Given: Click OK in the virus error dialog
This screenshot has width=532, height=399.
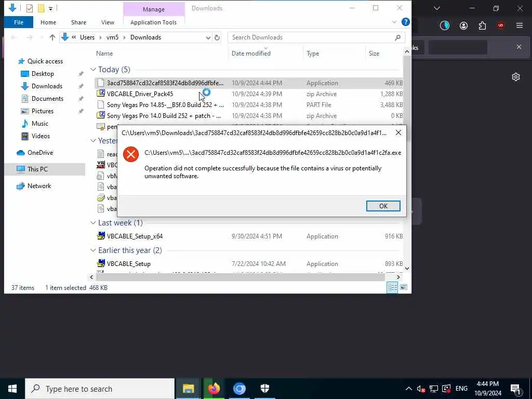Looking at the screenshot, I should tap(383, 206).
